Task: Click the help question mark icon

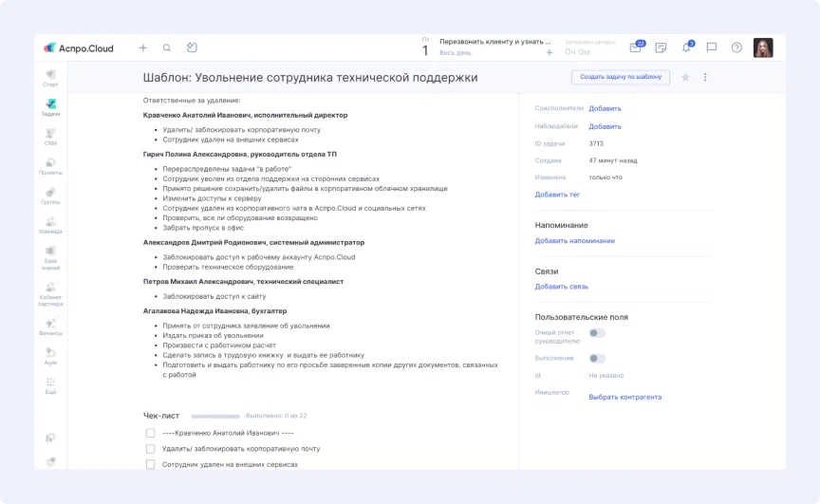Action: [x=736, y=47]
